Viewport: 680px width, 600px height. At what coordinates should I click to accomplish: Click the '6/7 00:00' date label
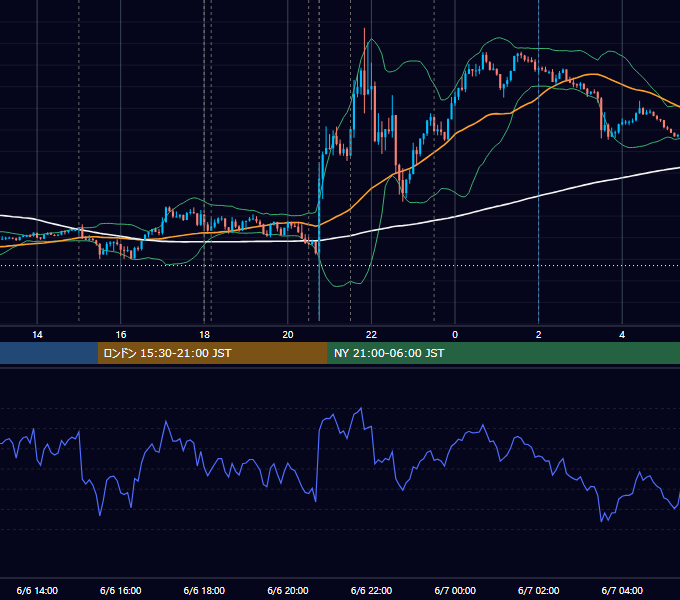pyautogui.click(x=455, y=590)
